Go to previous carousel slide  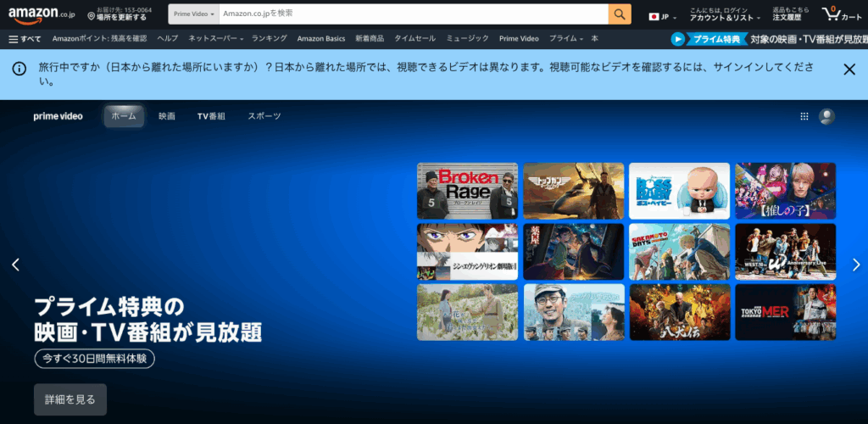pos(15,265)
